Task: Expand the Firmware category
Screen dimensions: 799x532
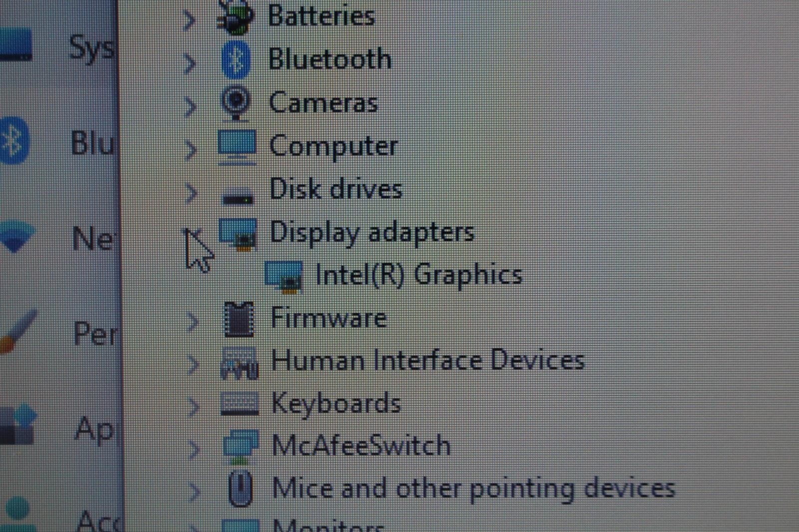Action: click(x=192, y=322)
